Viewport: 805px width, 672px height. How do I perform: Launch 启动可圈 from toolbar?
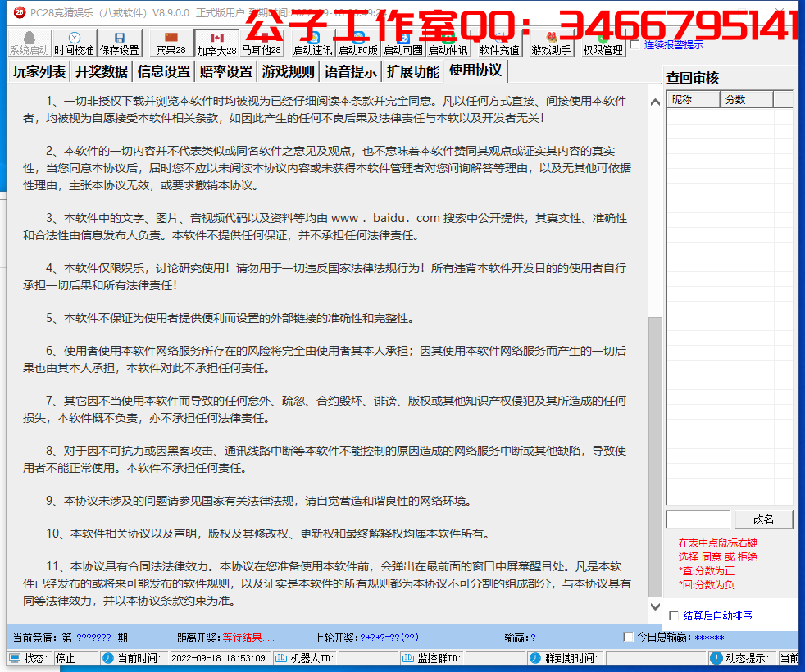[x=403, y=43]
